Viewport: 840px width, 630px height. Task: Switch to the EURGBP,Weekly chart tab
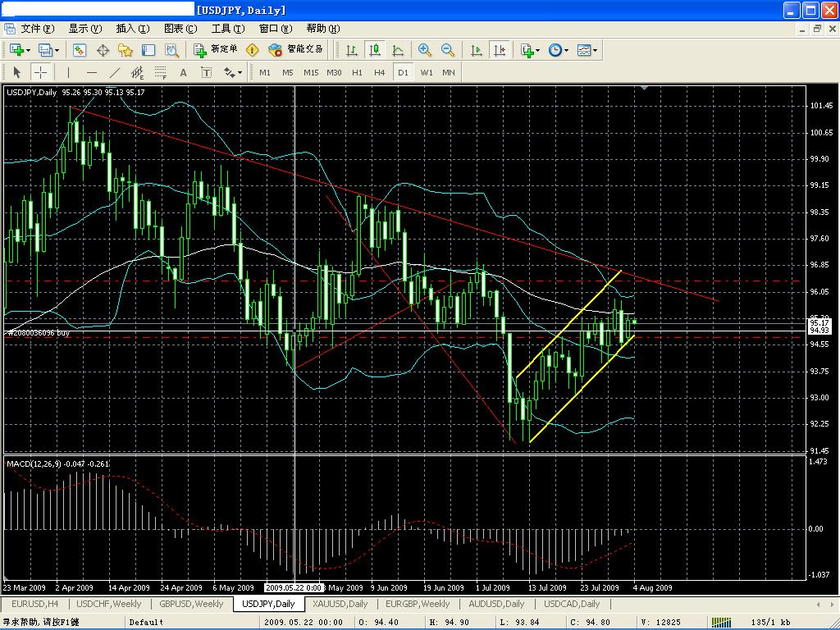pyautogui.click(x=418, y=604)
